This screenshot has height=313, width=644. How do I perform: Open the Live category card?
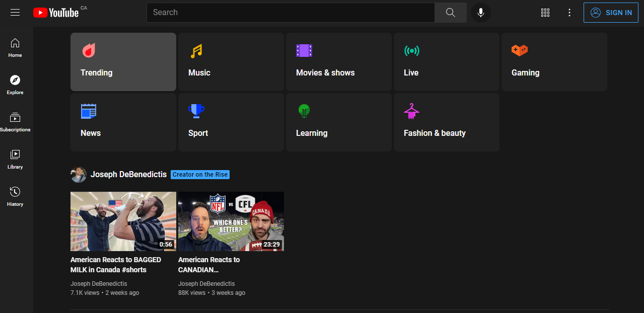pyautogui.click(x=447, y=62)
